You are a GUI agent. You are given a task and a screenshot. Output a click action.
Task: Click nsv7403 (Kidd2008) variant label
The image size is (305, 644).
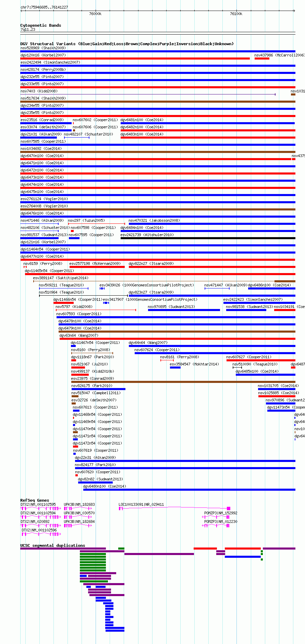click(39, 91)
